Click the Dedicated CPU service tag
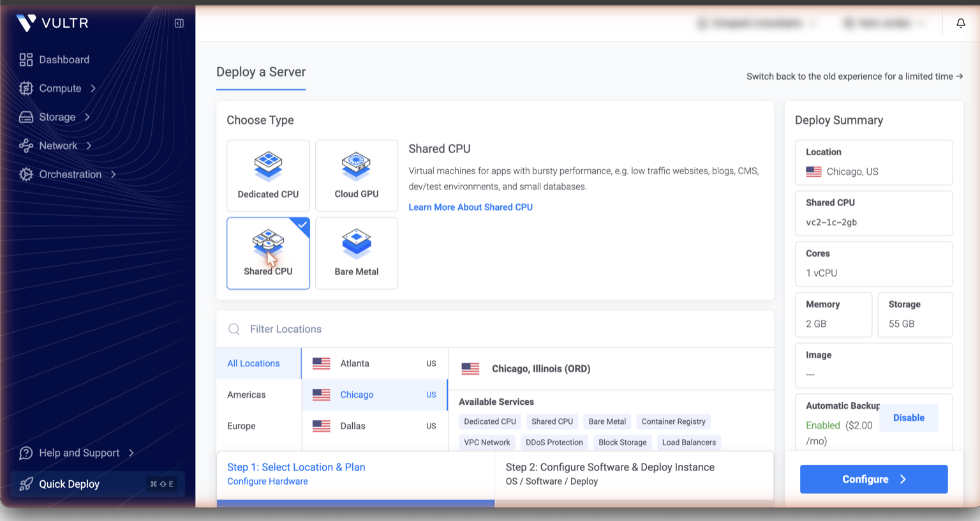This screenshot has height=521, width=980. coord(490,421)
